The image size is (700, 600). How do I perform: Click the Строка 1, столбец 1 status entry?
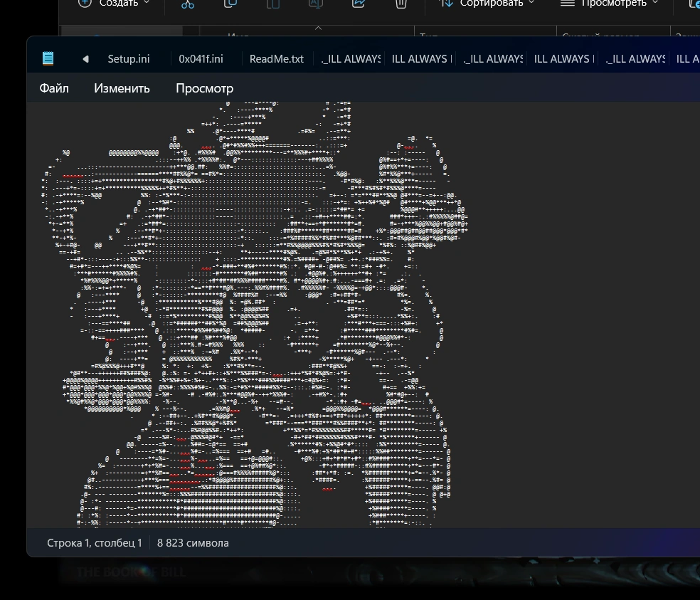(94, 543)
